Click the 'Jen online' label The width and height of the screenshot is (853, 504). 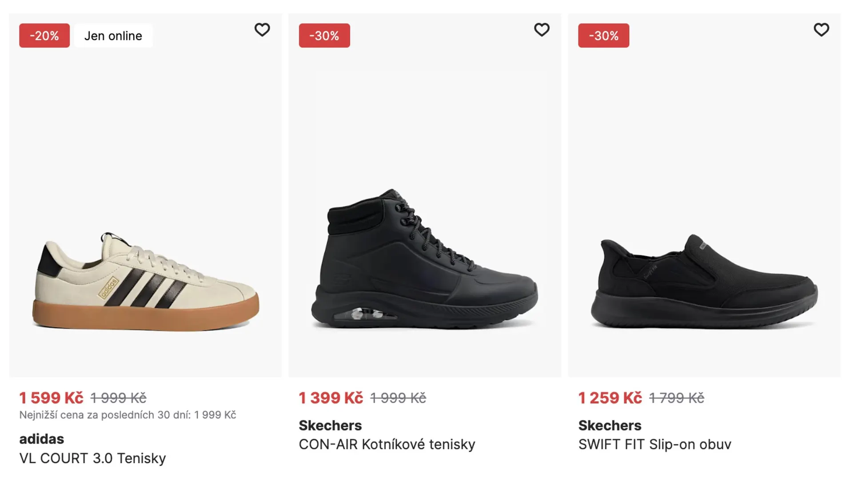click(x=113, y=36)
